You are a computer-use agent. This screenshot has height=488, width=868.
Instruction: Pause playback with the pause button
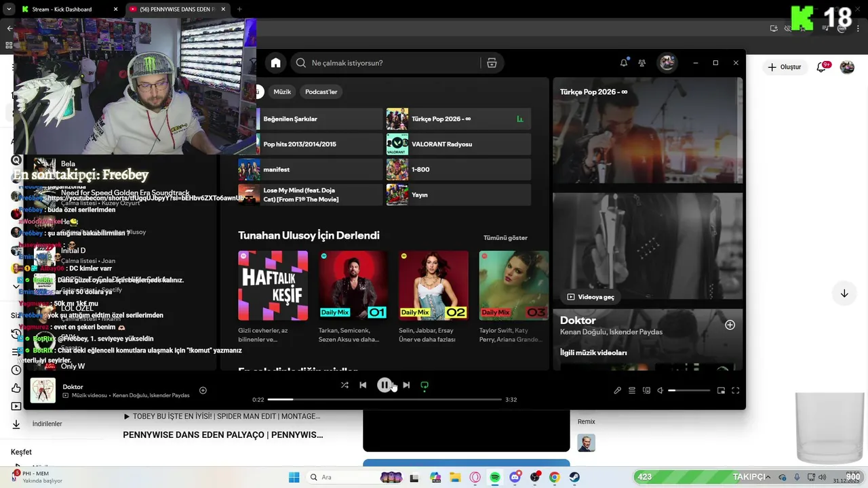pos(384,385)
